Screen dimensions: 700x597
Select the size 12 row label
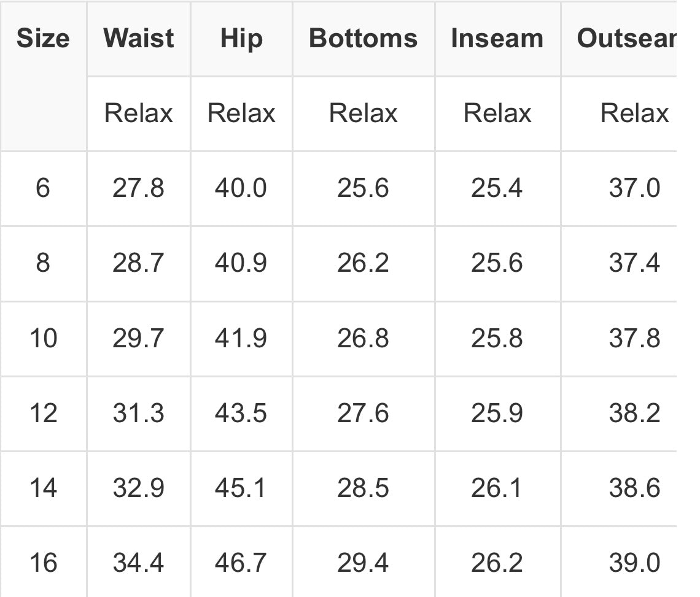(x=44, y=413)
